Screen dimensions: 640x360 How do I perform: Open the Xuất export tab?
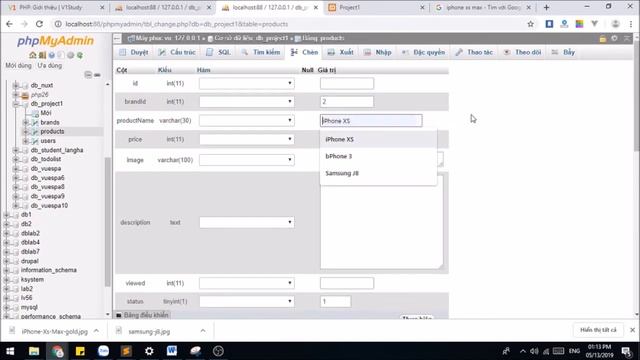click(x=341, y=52)
